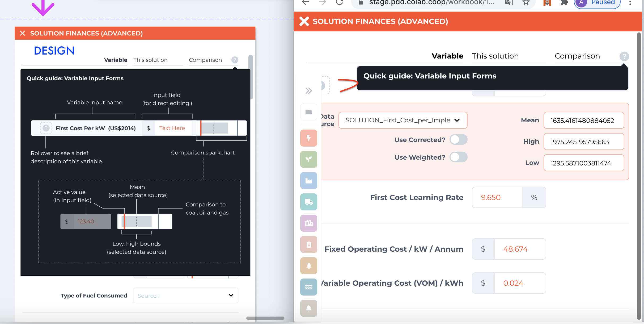The width and height of the screenshot is (644, 324).
Task: Select the teal delivery truck sidebar icon
Action: 308,202
